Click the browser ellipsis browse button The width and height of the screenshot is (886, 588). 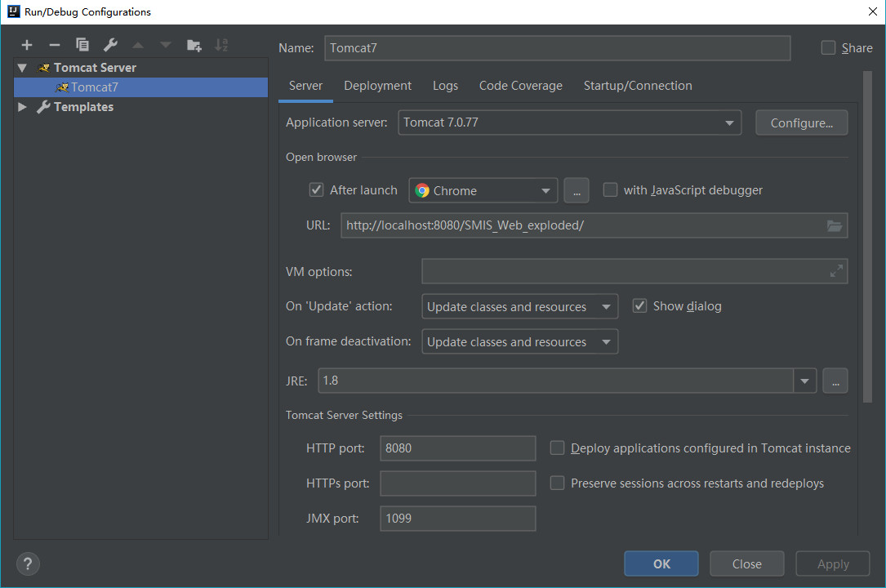(577, 190)
